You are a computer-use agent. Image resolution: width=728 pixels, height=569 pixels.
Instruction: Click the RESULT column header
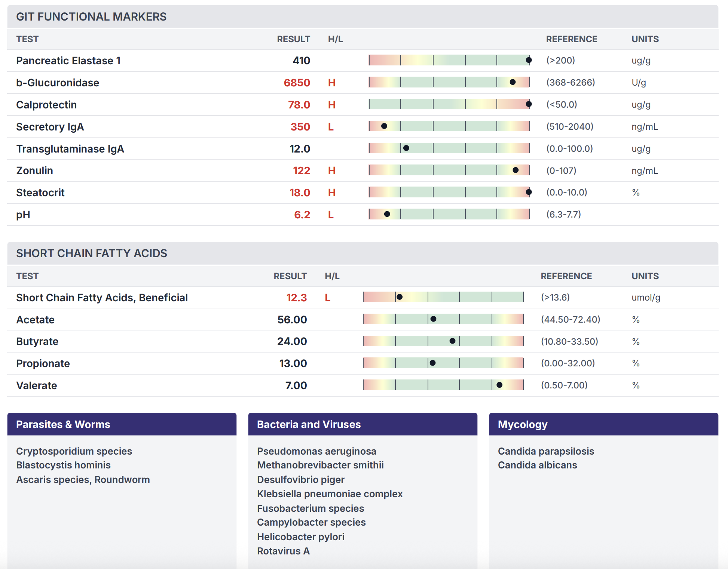tap(293, 39)
